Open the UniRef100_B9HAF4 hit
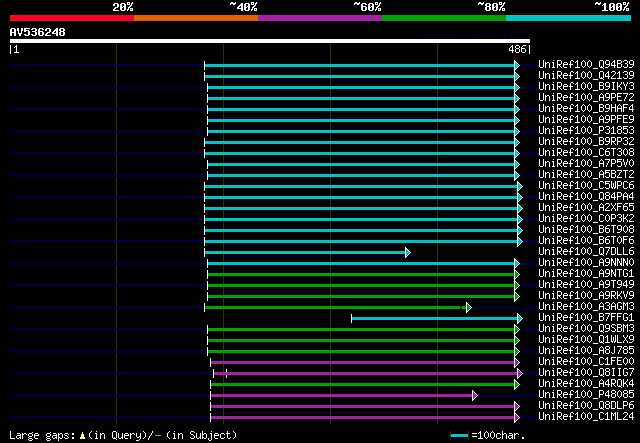 (x=586, y=108)
